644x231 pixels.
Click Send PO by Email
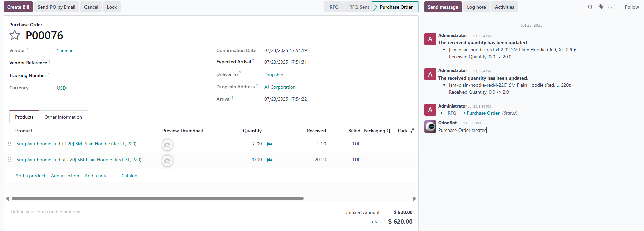pyautogui.click(x=57, y=7)
